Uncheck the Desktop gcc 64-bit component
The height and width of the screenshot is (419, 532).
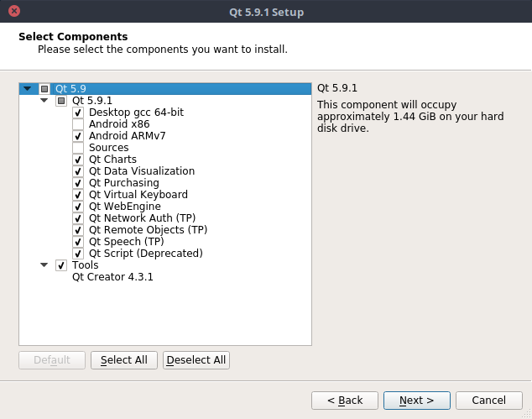point(78,113)
